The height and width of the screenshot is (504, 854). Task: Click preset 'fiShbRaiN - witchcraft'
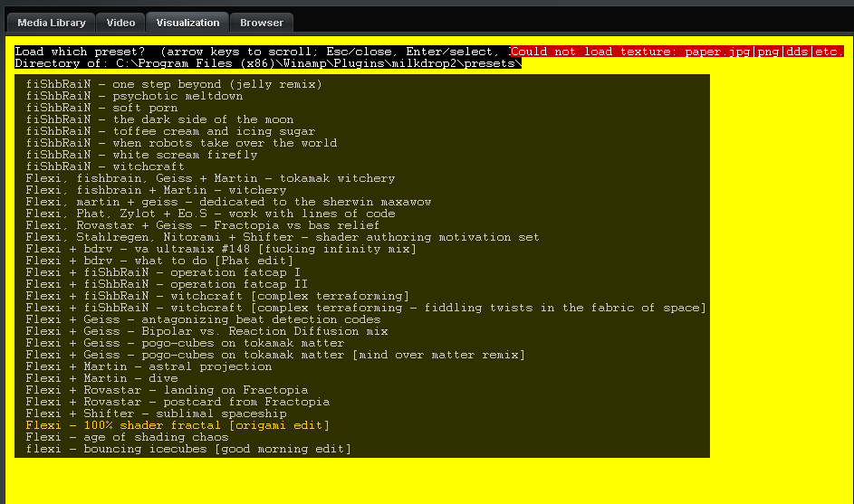[x=105, y=166]
